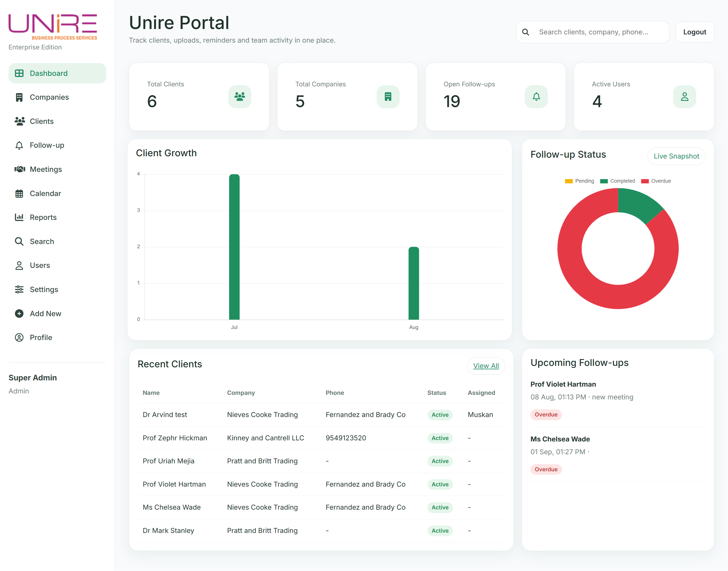
Task: Open the Settings menu item
Action: (57, 289)
